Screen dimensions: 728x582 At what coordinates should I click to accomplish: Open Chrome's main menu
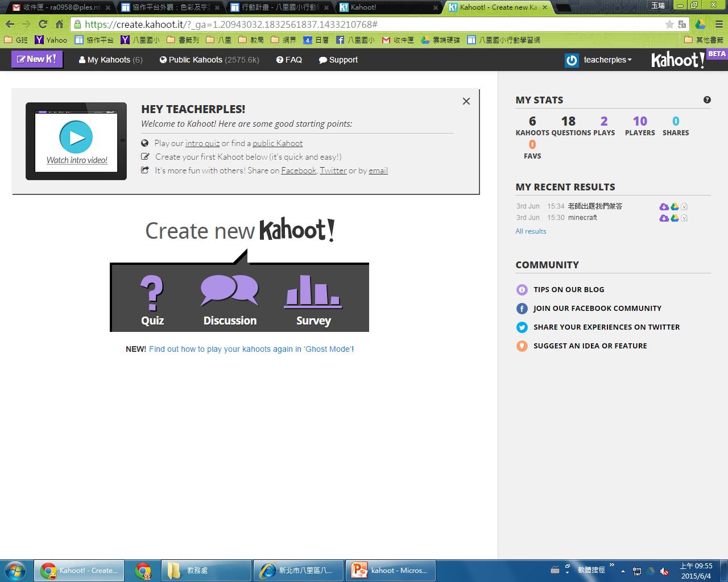coord(719,24)
